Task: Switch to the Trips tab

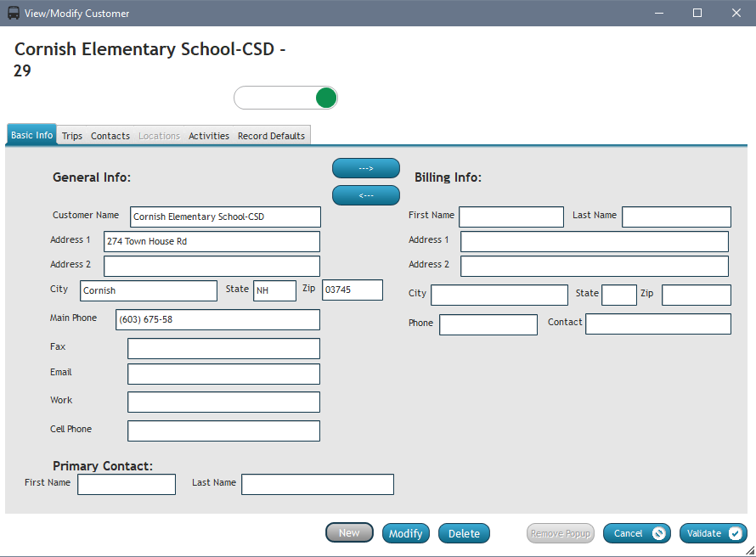Action: [x=72, y=136]
